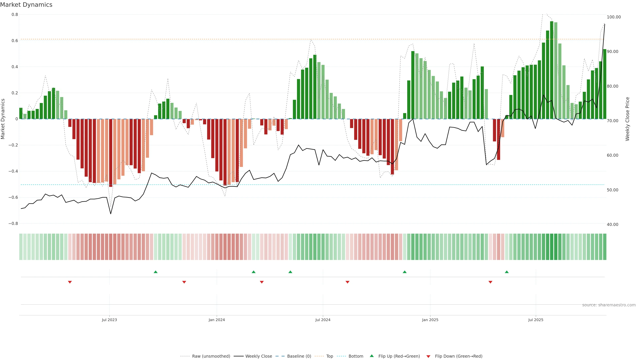Click the Jul 2023 axis label

click(109, 320)
